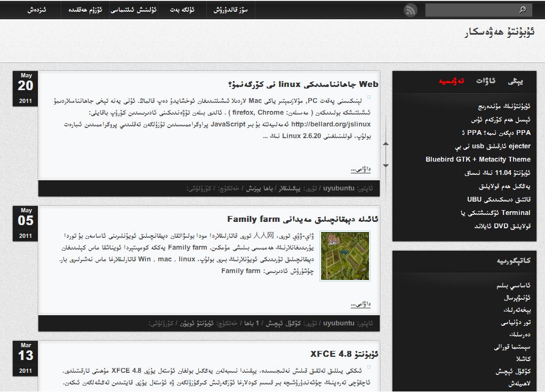Click the down arrow beside the first post

click(x=386, y=165)
